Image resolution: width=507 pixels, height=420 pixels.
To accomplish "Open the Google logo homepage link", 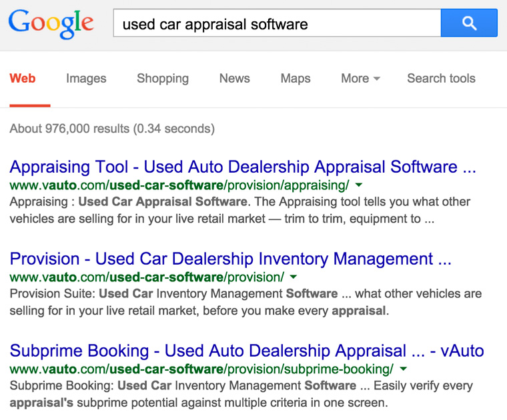I will point(51,24).
